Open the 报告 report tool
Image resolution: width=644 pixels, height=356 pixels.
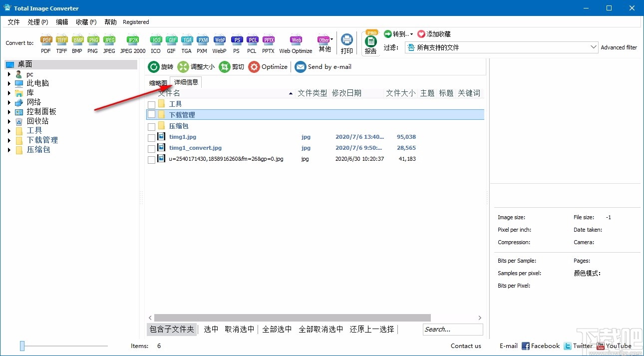tap(370, 44)
